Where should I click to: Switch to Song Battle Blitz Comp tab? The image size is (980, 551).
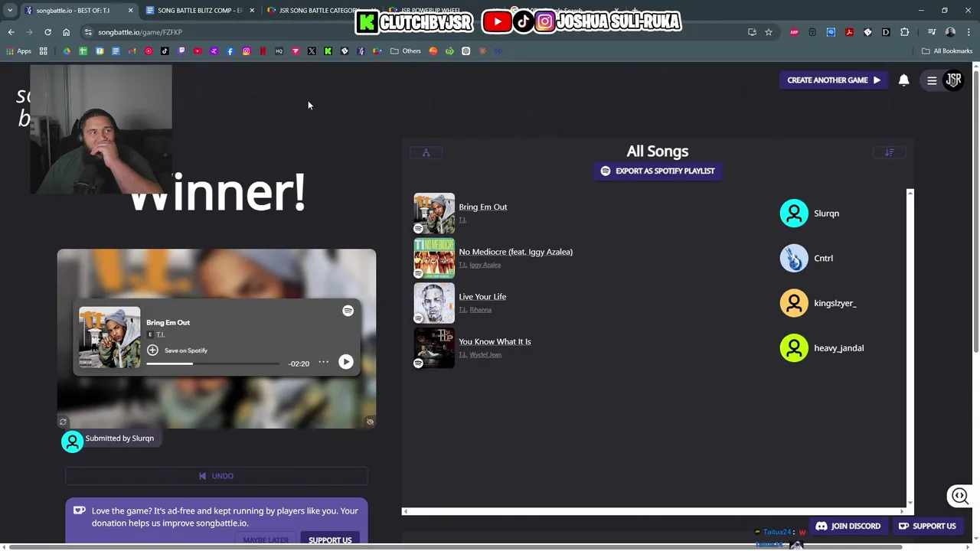[x=200, y=11]
